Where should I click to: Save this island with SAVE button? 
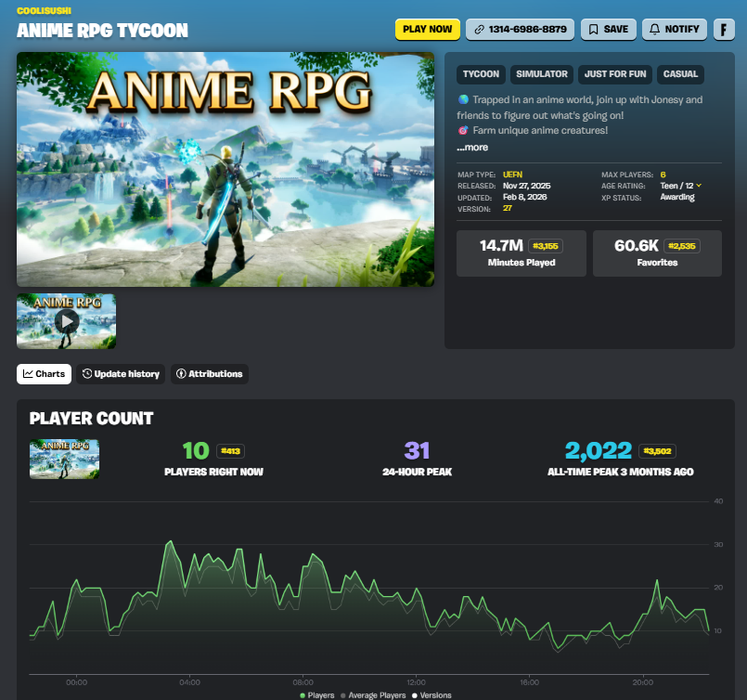pos(609,30)
